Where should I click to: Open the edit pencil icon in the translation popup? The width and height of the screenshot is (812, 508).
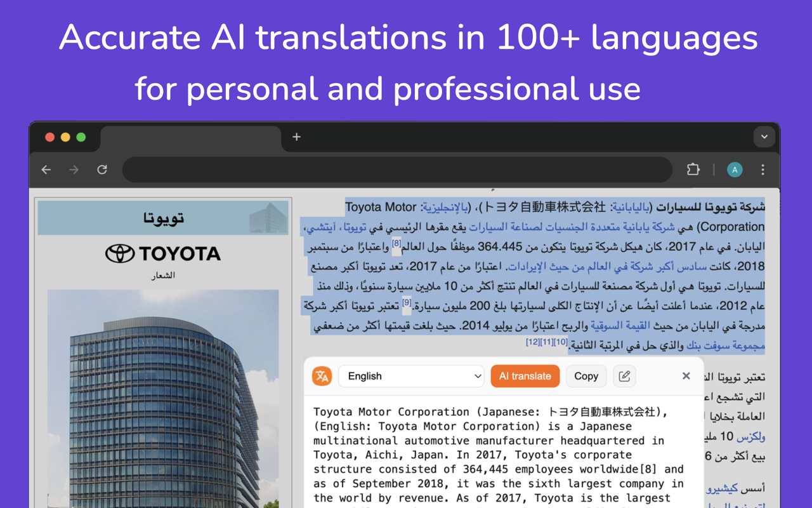[x=624, y=376]
